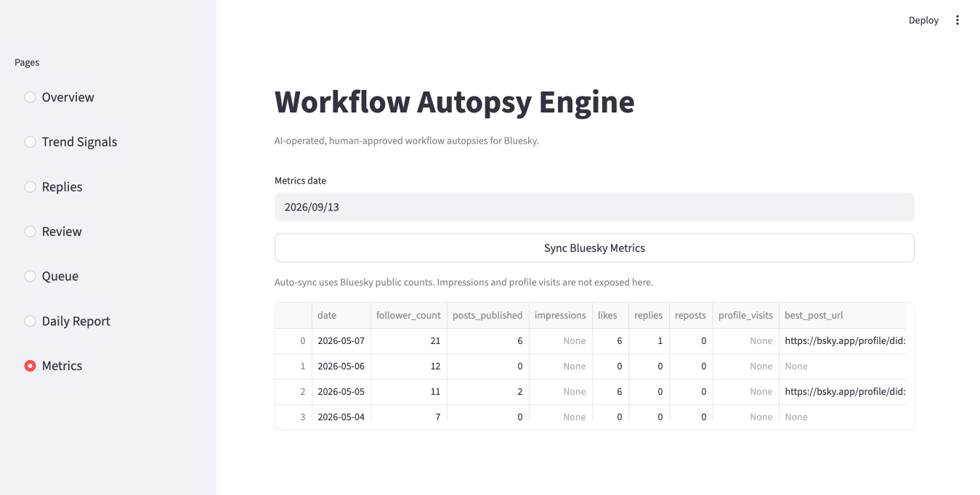This screenshot has width=980, height=495.
Task: Select the Daily Report radio button
Action: 30,321
